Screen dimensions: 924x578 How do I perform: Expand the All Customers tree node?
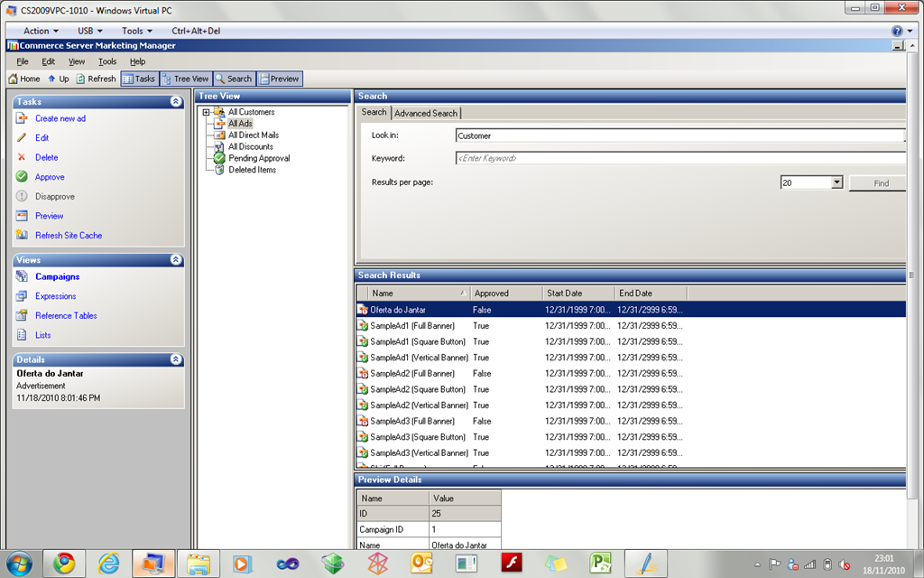coord(206,112)
